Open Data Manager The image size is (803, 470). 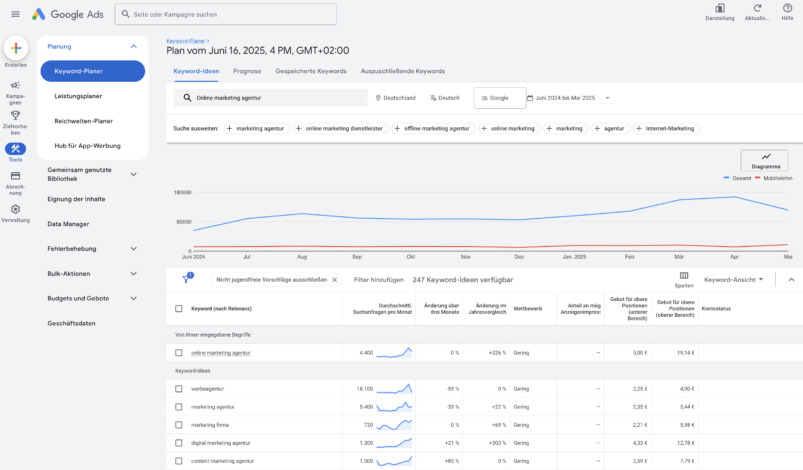point(68,224)
